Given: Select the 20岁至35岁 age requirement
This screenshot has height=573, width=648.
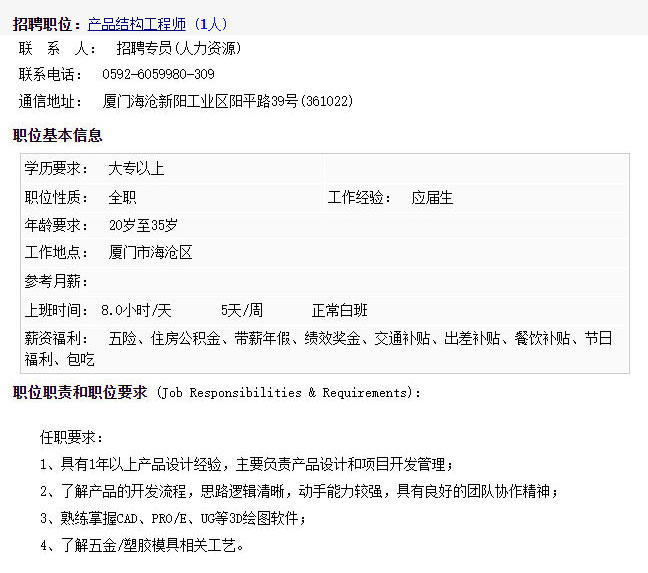Looking at the screenshot, I should click(x=143, y=225).
